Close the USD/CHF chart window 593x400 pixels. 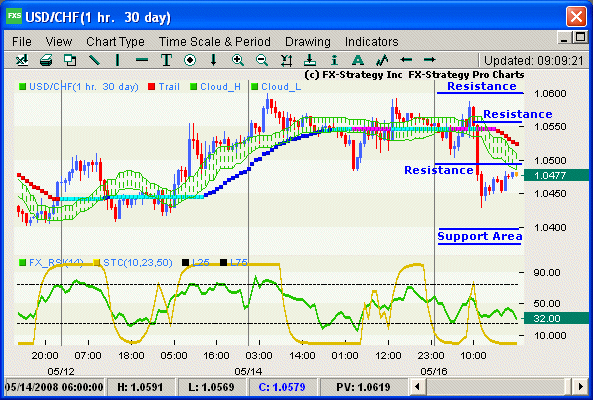576,17
